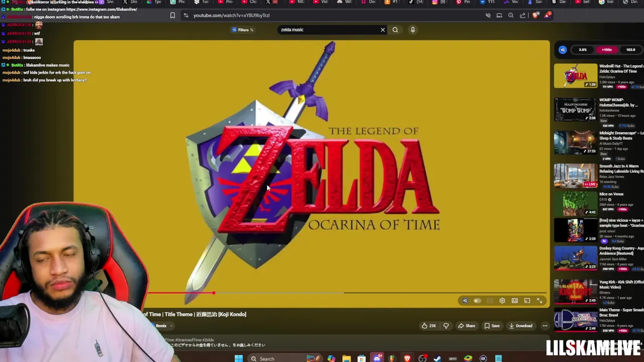Save the video with the Save button
The height and width of the screenshot is (362, 644).
[x=492, y=326]
